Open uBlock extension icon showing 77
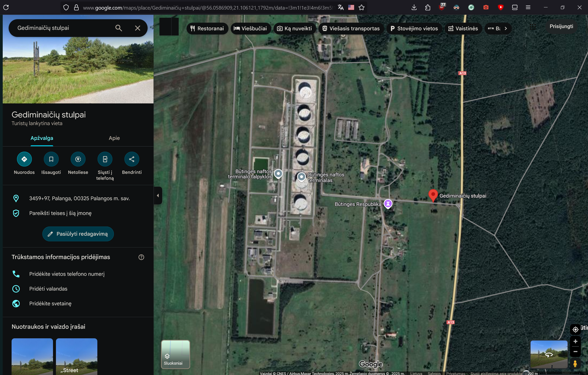Viewport: 588px width, 375px height. pyautogui.click(x=442, y=7)
